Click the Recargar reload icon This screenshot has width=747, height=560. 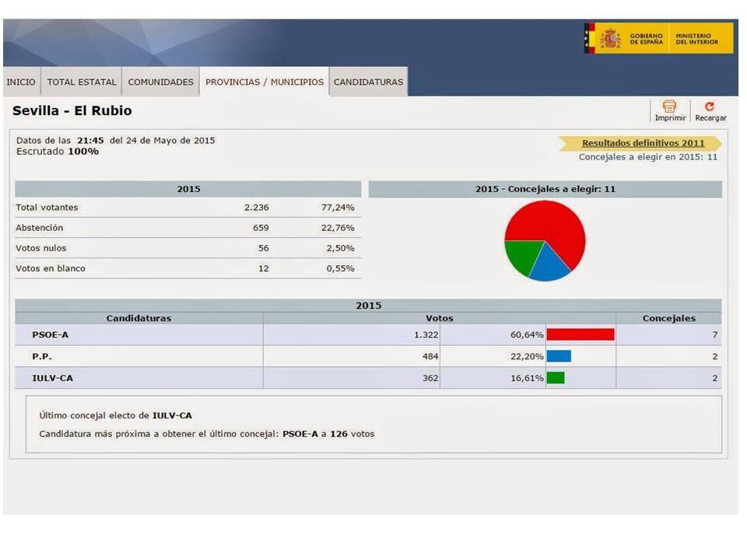pyautogui.click(x=710, y=107)
